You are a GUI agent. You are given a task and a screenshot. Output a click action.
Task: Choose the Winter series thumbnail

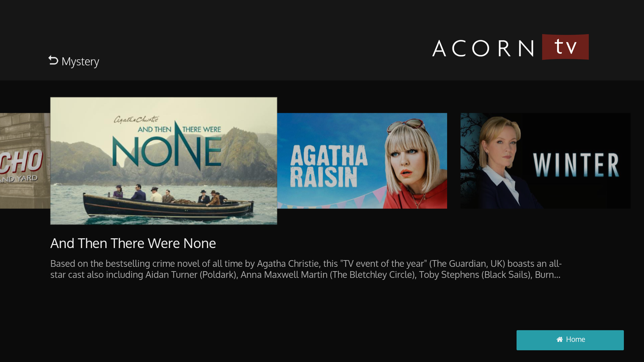(x=545, y=161)
